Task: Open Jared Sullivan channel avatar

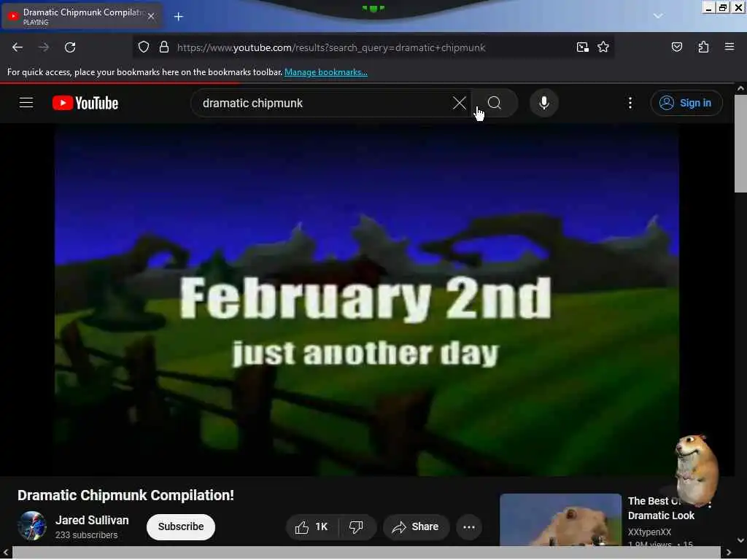Action: (x=32, y=526)
